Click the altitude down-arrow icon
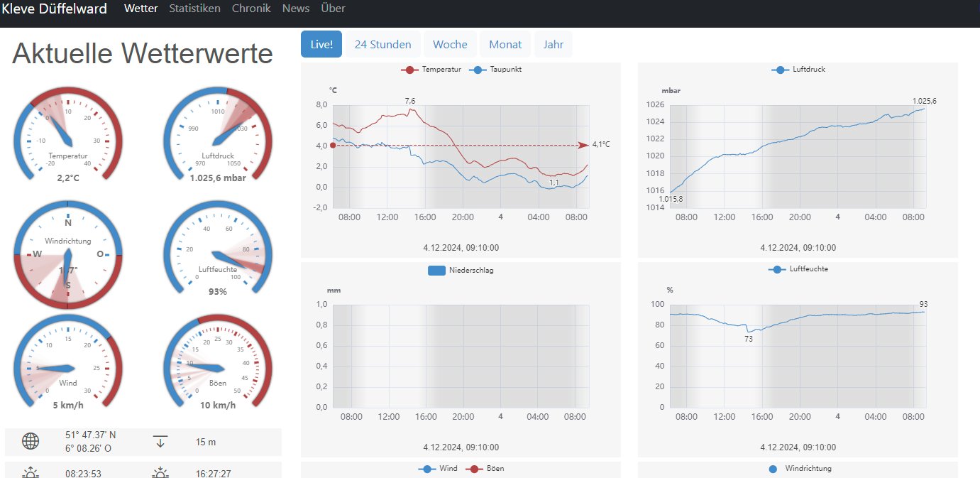This screenshot has width=980, height=478. (x=160, y=442)
